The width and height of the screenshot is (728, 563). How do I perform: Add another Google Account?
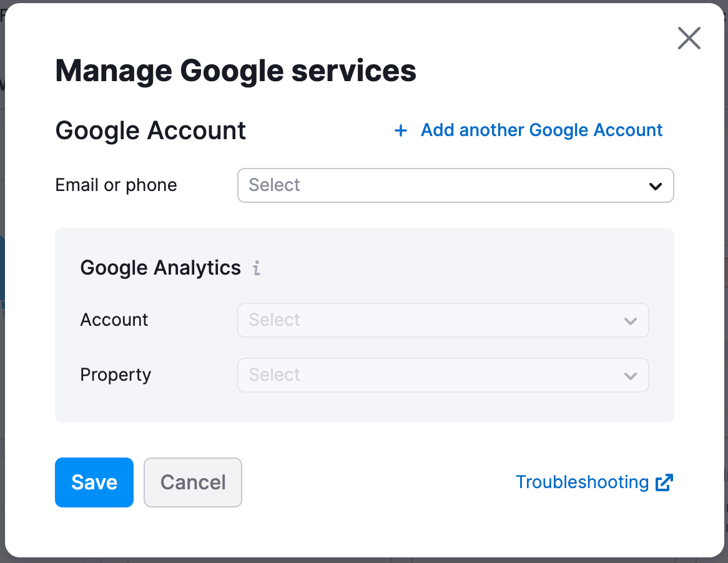coord(541,130)
